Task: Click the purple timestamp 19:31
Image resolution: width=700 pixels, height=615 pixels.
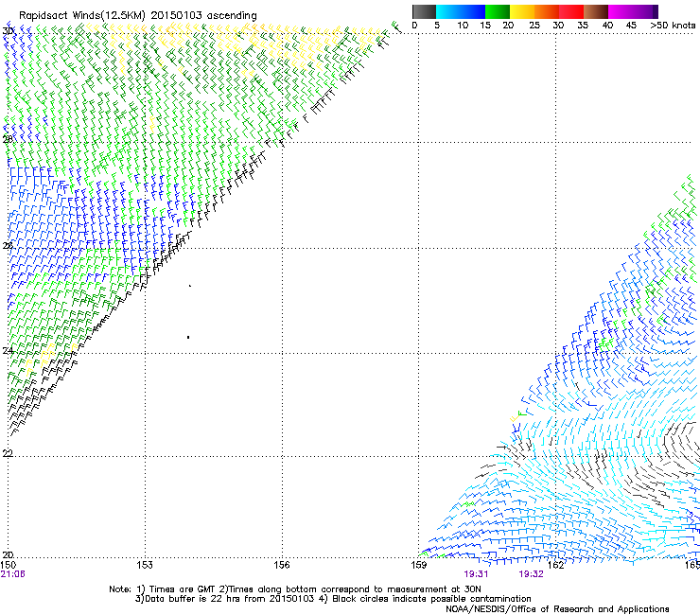Action: [476, 574]
